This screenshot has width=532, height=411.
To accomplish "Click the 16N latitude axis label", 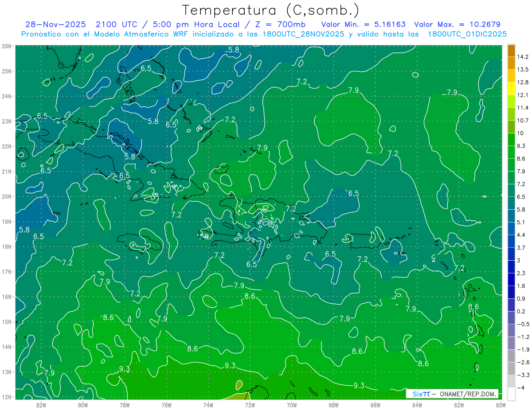I will (x=6, y=297).
